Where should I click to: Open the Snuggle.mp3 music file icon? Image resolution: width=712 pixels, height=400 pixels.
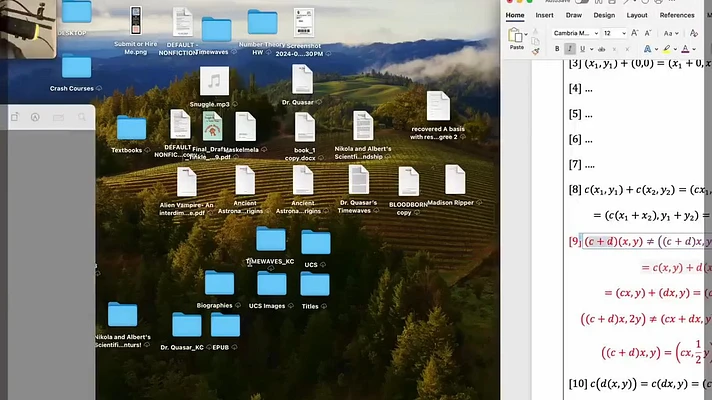point(214,81)
